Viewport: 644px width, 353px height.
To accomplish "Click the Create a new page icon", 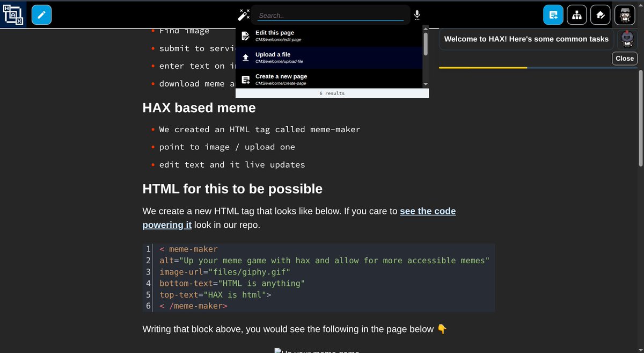I will tap(245, 80).
